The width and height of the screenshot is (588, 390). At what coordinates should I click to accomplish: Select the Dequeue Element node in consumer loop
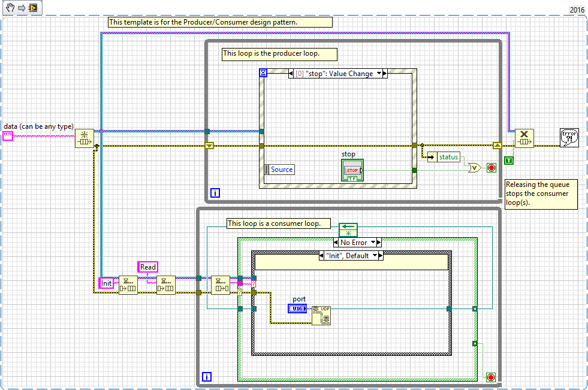(x=220, y=285)
